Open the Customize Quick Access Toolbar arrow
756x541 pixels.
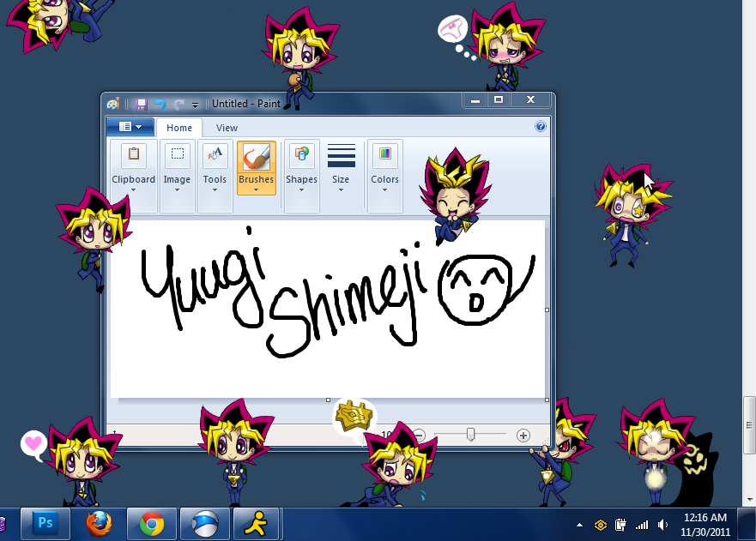tap(195, 105)
